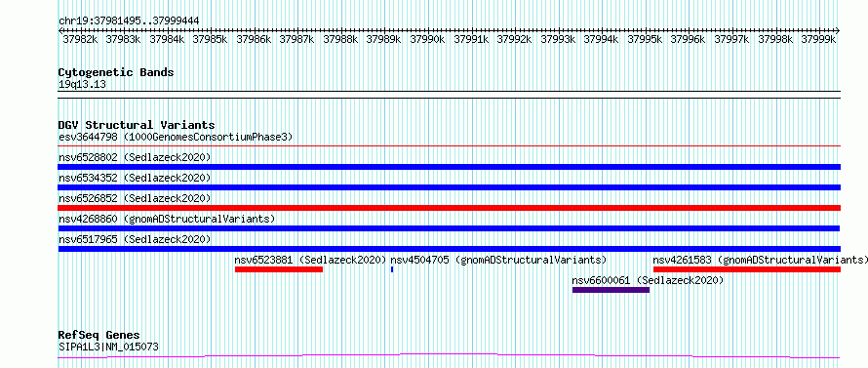Viewport: 868px width, 368px height.
Task: Select the Cytogenetic Bands track title
Action: [116, 72]
